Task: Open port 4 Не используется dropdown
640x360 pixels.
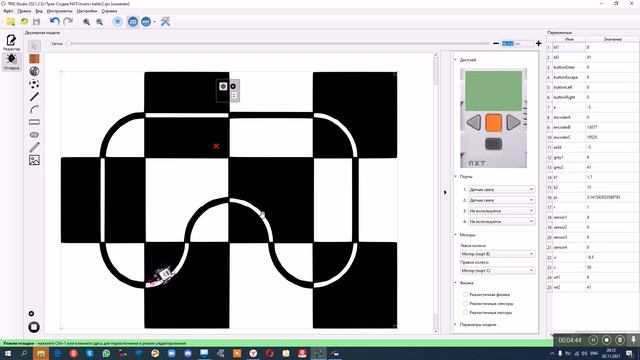Action: pyautogui.click(x=501, y=221)
